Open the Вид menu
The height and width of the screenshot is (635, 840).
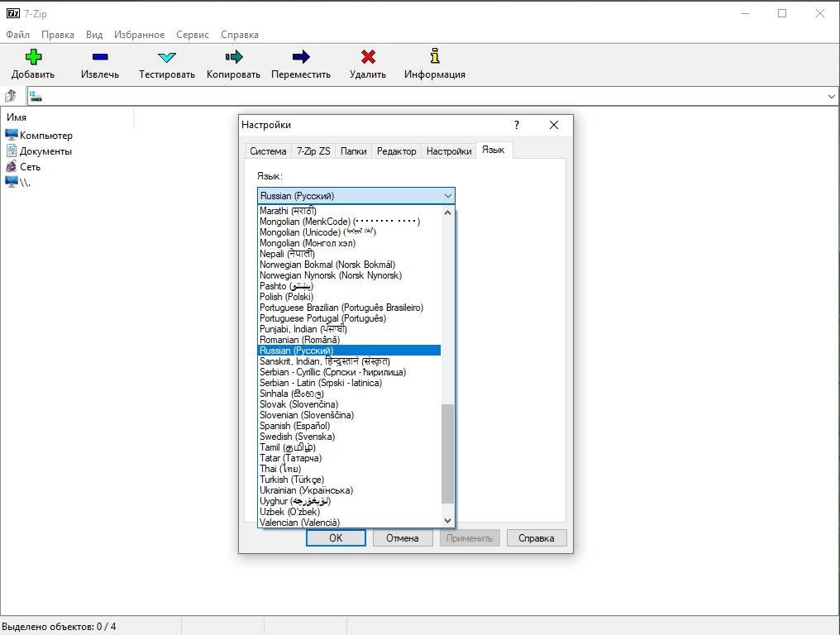coord(94,34)
